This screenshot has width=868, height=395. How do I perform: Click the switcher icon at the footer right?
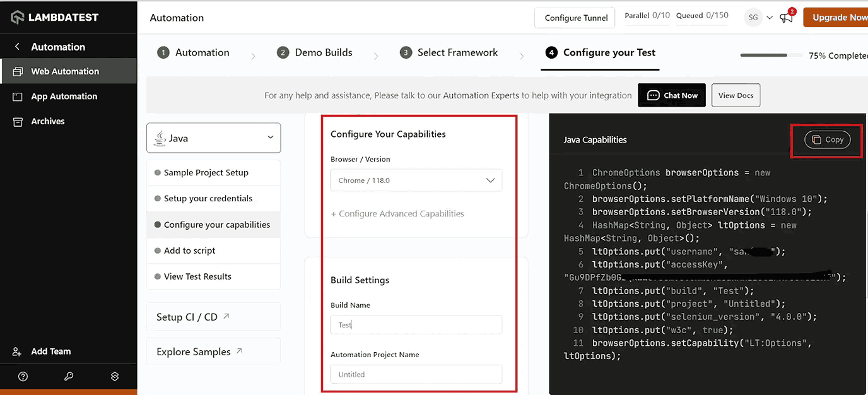point(114,376)
